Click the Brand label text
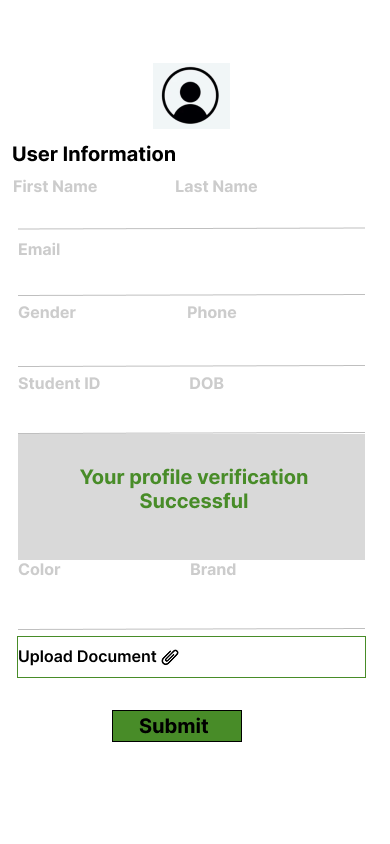The width and height of the screenshot is (390, 844). tap(213, 569)
